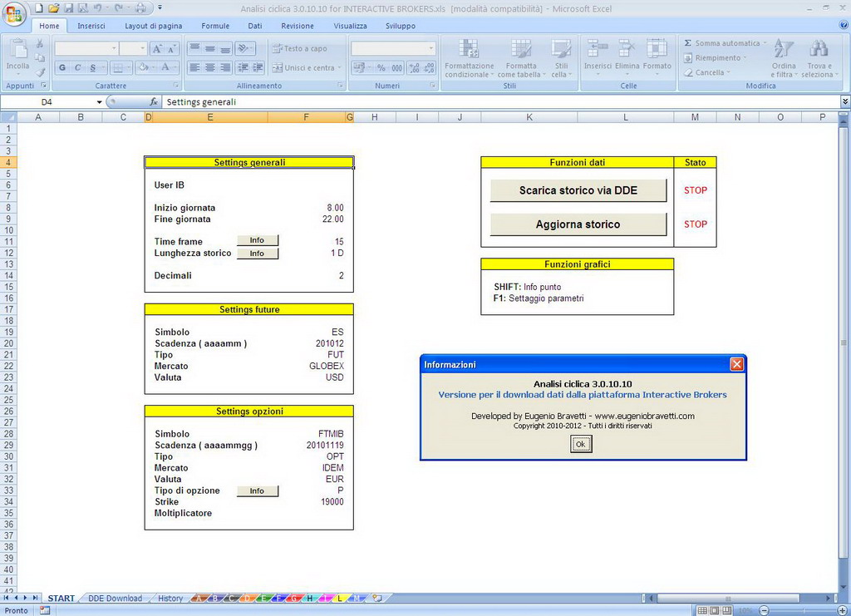Expand the formula bar

[x=845, y=101]
